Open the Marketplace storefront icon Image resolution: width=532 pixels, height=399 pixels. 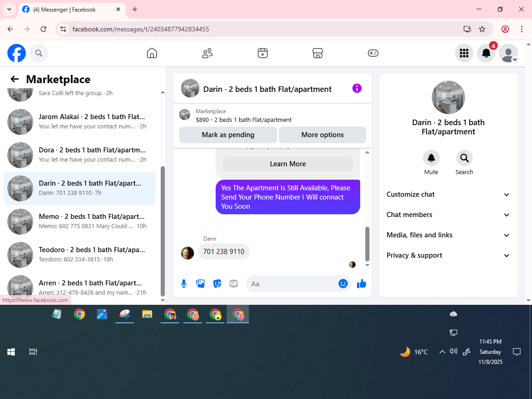318,53
